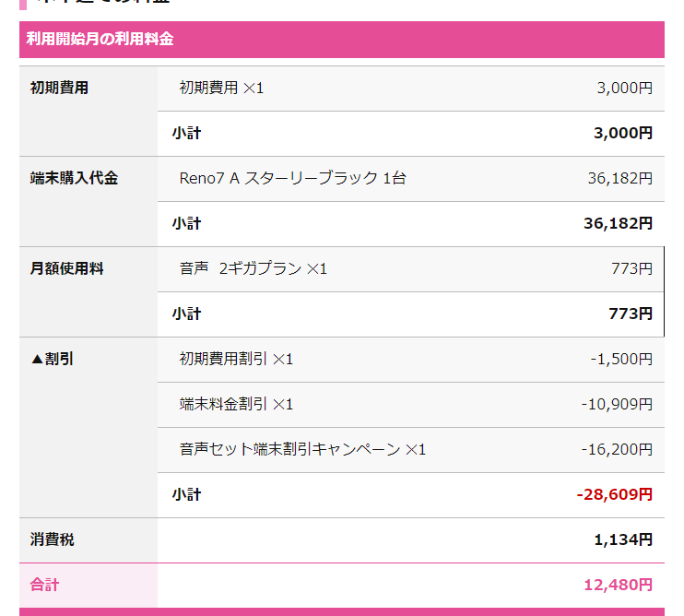The width and height of the screenshot is (684, 616).
Task: Click the 3,000円 initial fee subtotal
Action: pos(623,133)
